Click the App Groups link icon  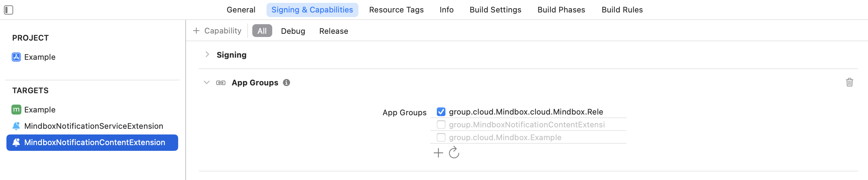tap(221, 83)
